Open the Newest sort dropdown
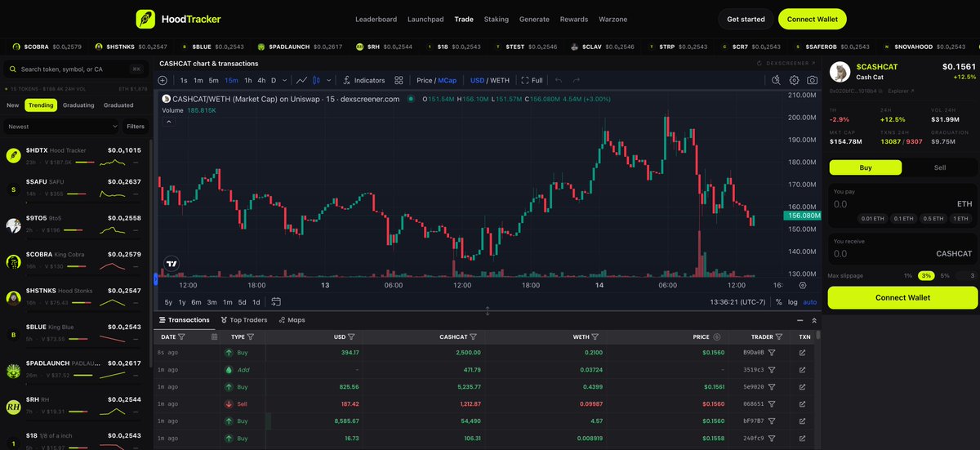The height and width of the screenshot is (450, 980). coord(62,127)
